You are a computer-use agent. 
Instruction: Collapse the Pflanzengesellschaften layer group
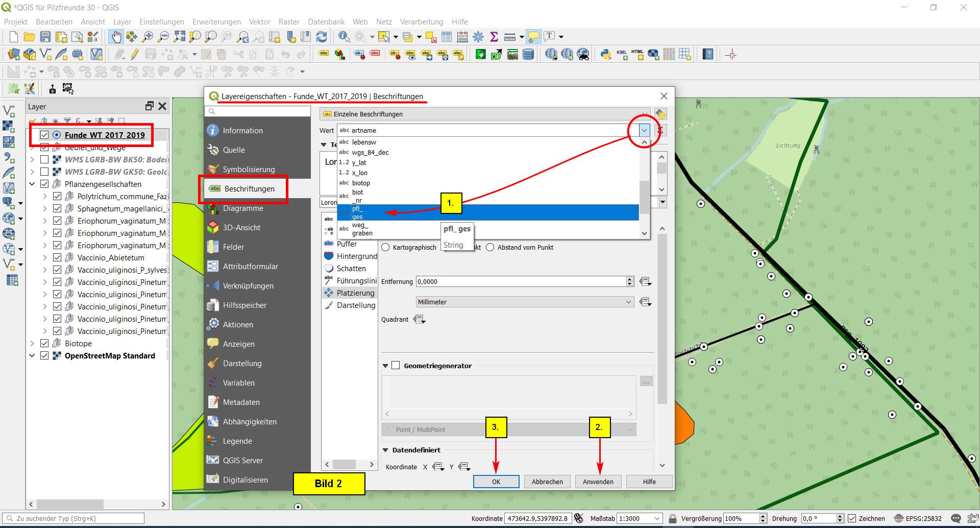[x=32, y=184]
